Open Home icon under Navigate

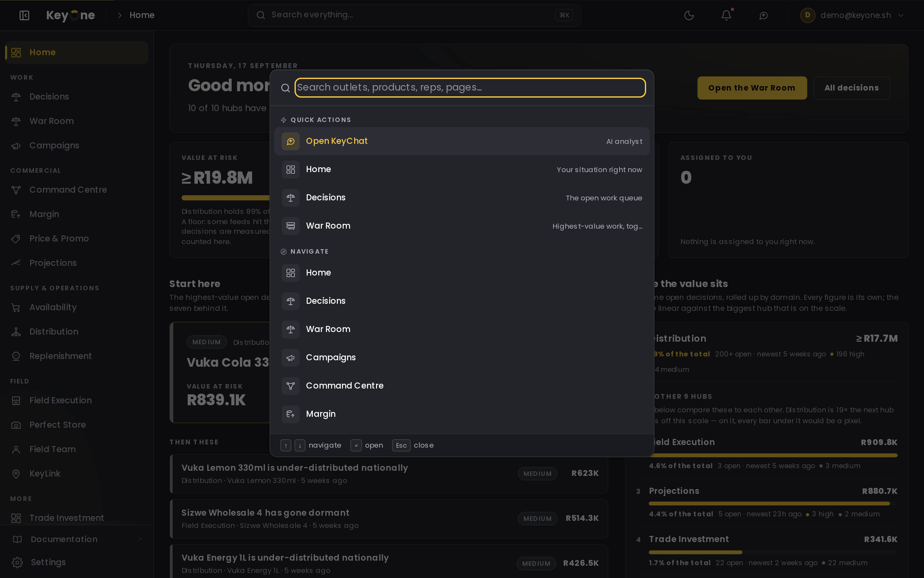click(x=291, y=273)
